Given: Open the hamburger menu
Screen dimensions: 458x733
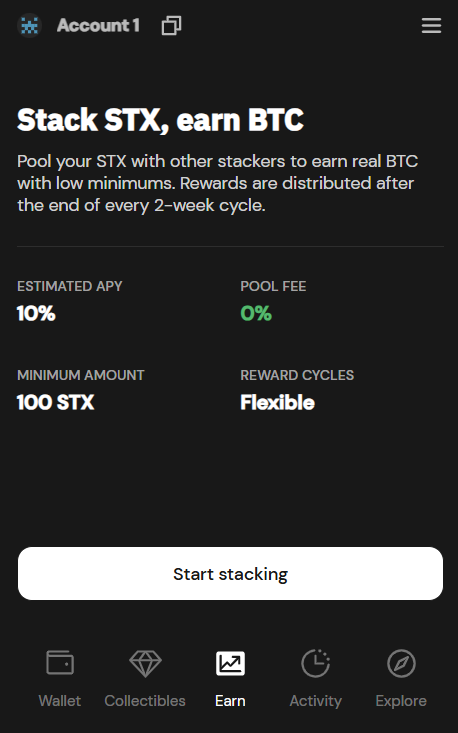Looking at the screenshot, I should 431,26.
